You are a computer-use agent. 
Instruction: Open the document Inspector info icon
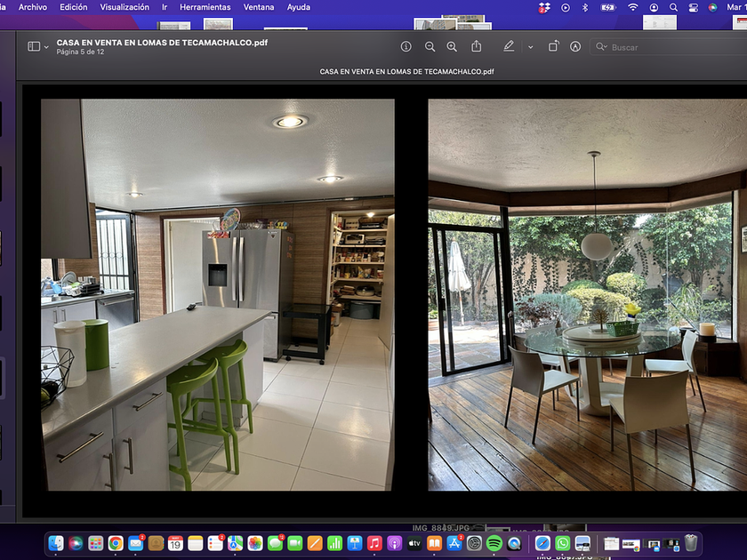406,46
